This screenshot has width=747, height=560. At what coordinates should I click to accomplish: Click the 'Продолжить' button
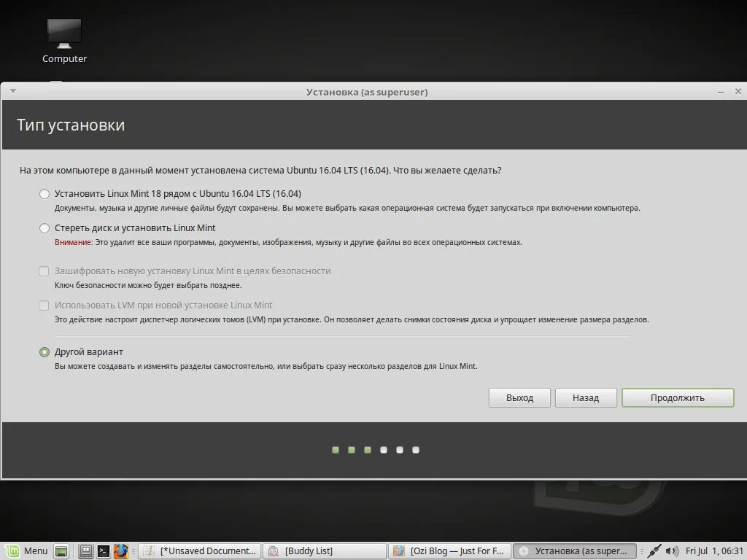point(678,397)
